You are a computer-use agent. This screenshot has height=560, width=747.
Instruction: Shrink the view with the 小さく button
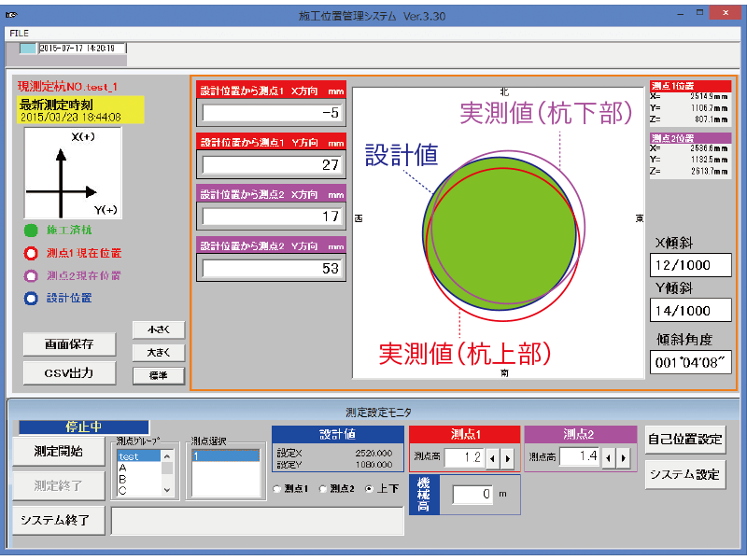pyautogui.click(x=159, y=329)
